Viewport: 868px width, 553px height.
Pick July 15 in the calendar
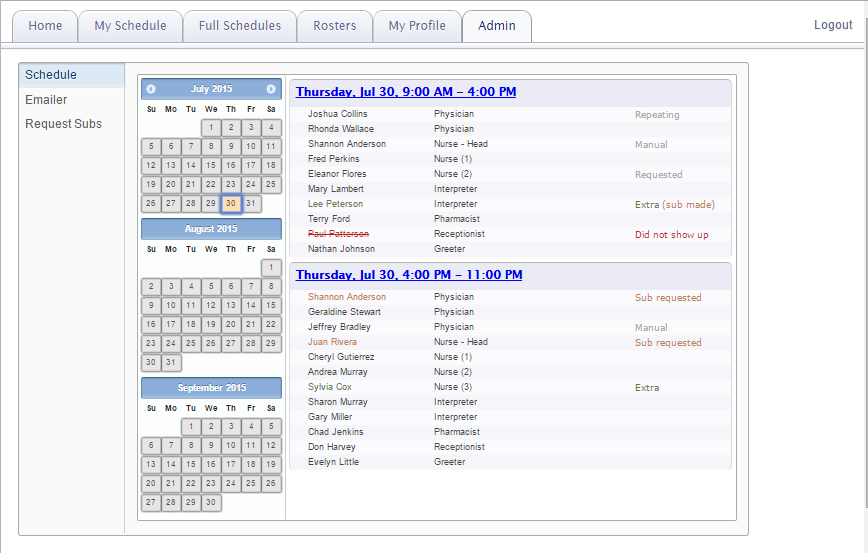[211, 165]
